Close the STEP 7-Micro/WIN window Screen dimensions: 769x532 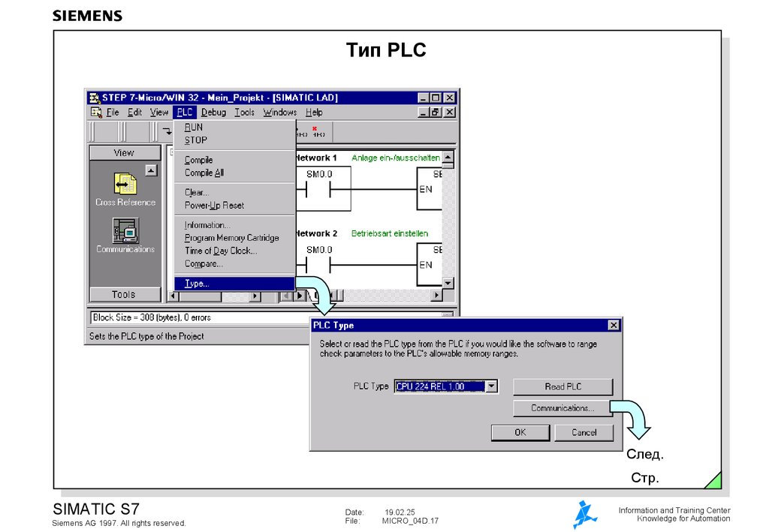[x=450, y=98]
